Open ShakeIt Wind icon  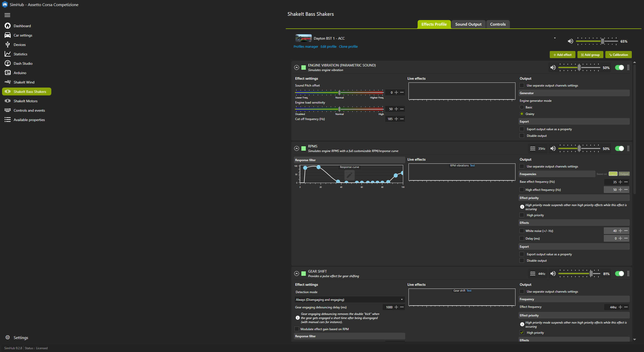8,82
